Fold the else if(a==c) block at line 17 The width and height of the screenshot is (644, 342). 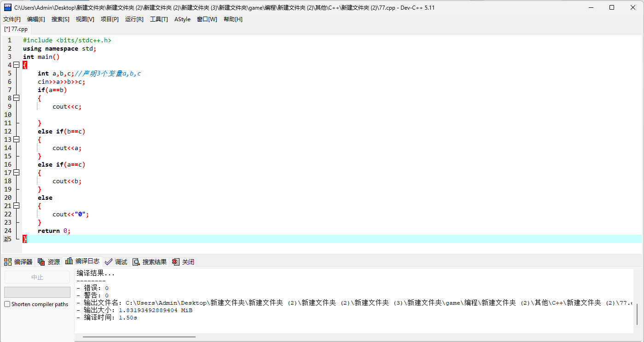17,173
